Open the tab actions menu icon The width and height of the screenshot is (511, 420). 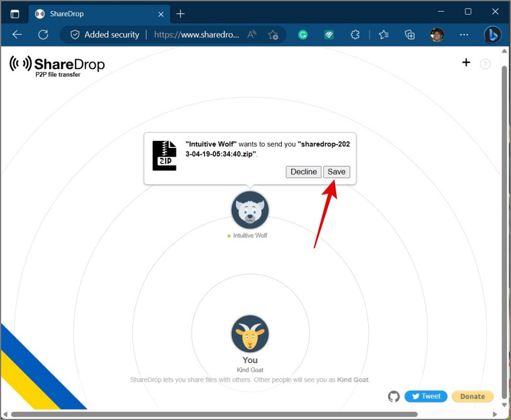coord(15,14)
